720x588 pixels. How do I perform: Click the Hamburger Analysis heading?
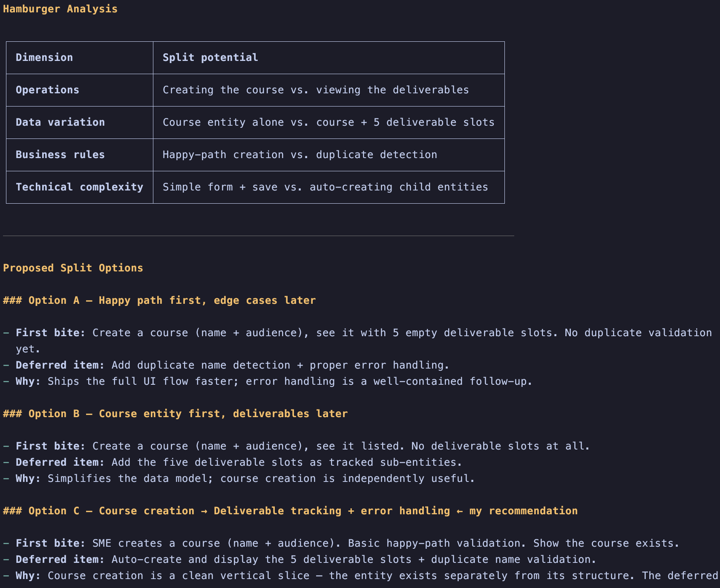[x=60, y=9]
